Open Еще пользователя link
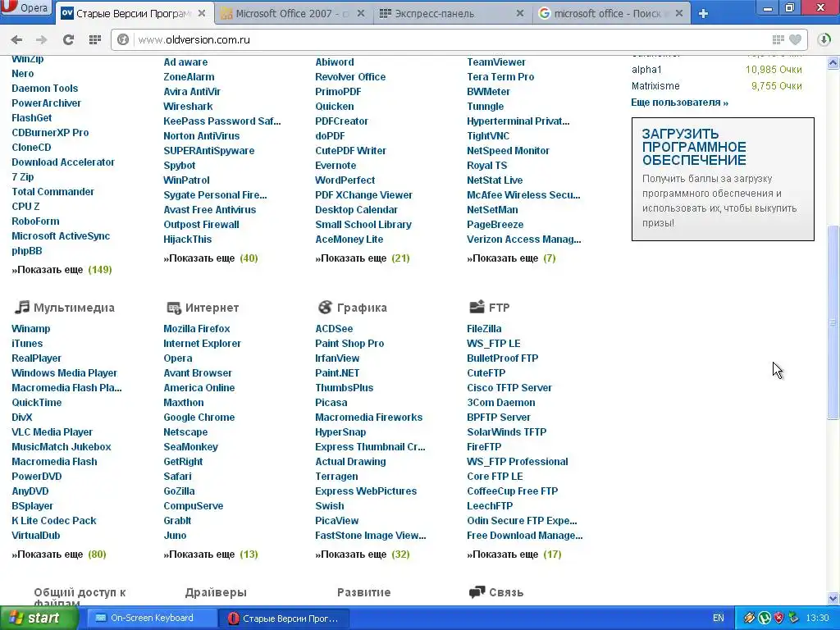 [679, 103]
